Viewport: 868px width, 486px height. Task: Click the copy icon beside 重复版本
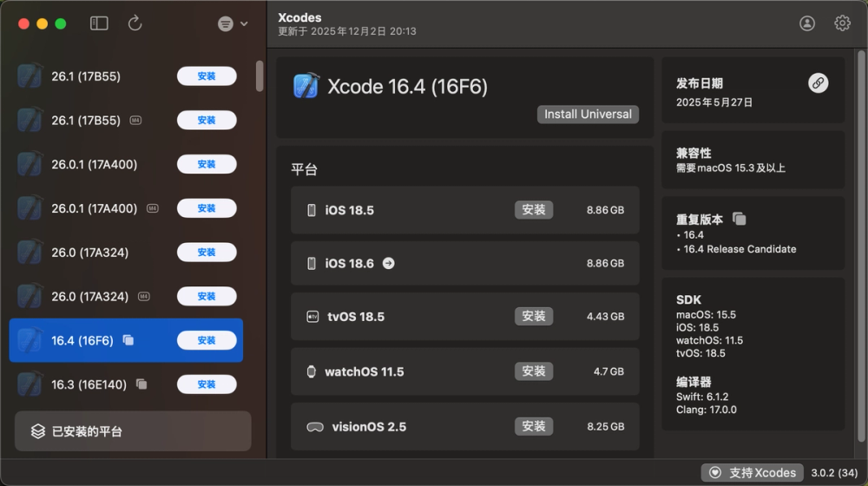pos(739,219)
